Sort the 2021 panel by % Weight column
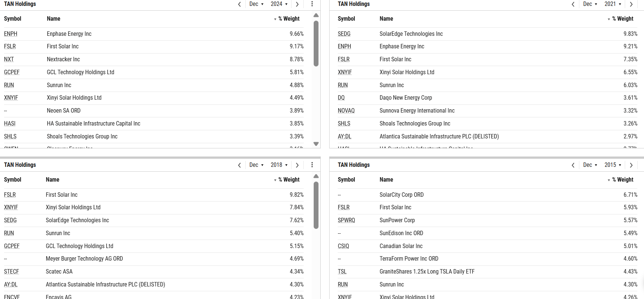The width and height of the screenshot is (644, 299). (x=622, y=19)
